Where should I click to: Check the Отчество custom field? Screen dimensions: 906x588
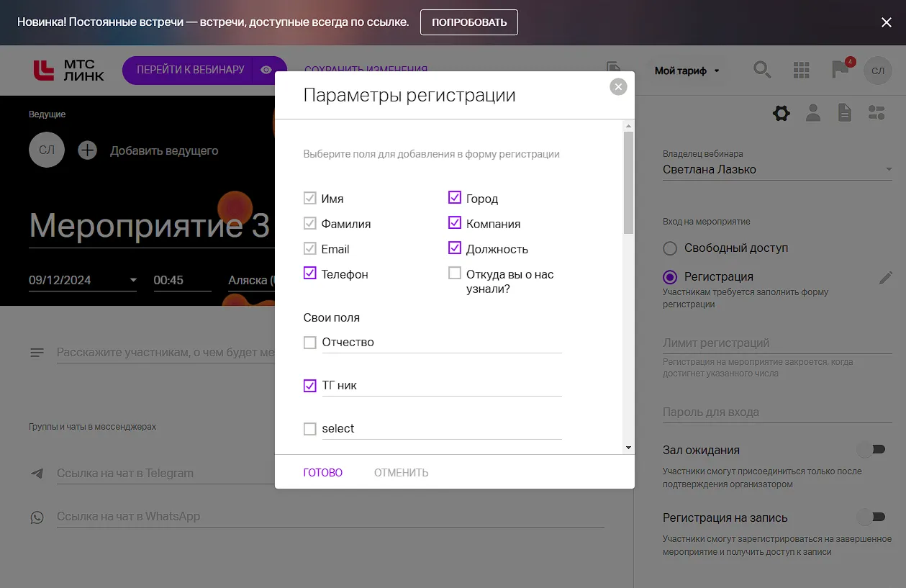coord(310,343)
